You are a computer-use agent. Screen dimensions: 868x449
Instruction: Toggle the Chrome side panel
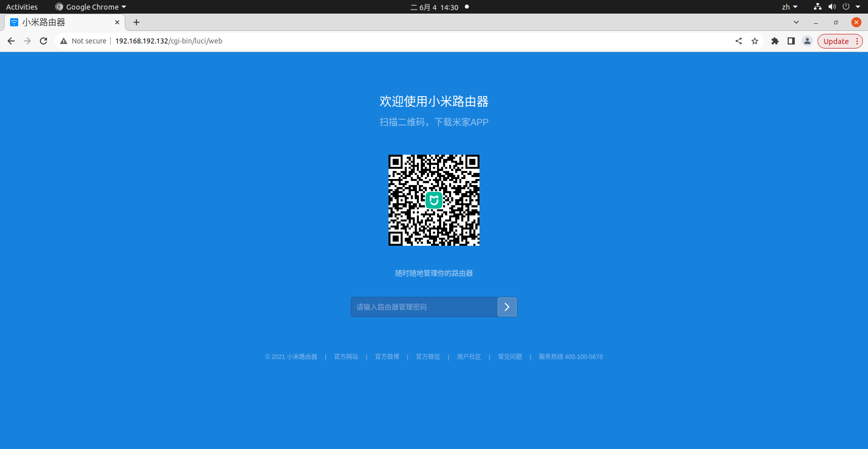point(791,41)
